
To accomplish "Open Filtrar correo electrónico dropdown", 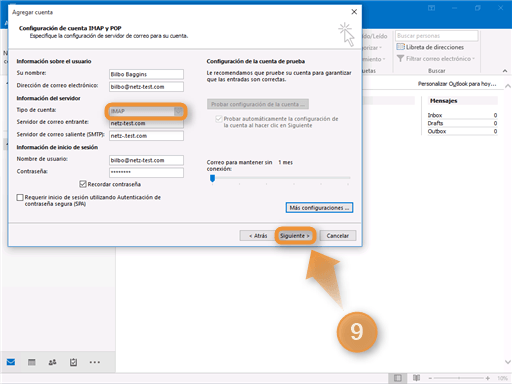I will [x=436, y=59].
